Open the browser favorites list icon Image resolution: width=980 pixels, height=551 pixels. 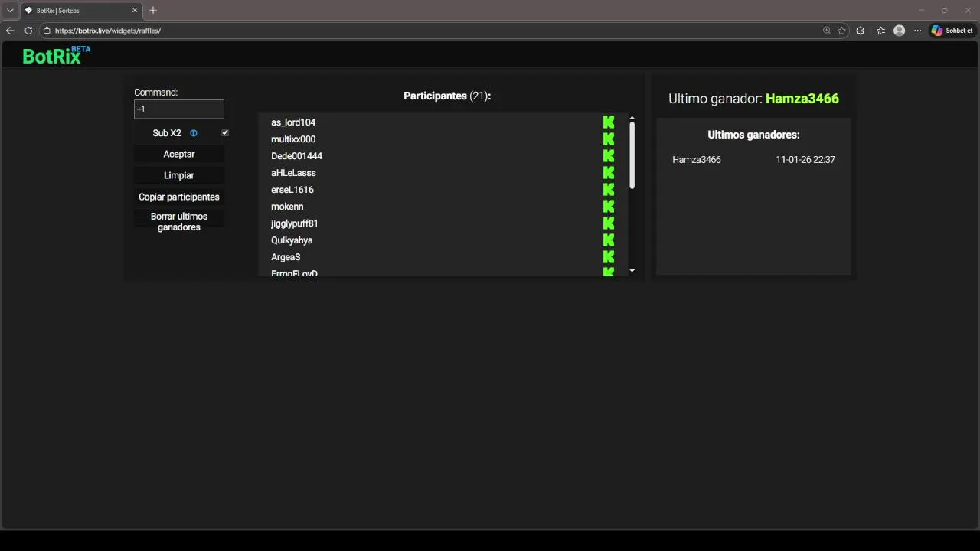click(x=880, y=31)
